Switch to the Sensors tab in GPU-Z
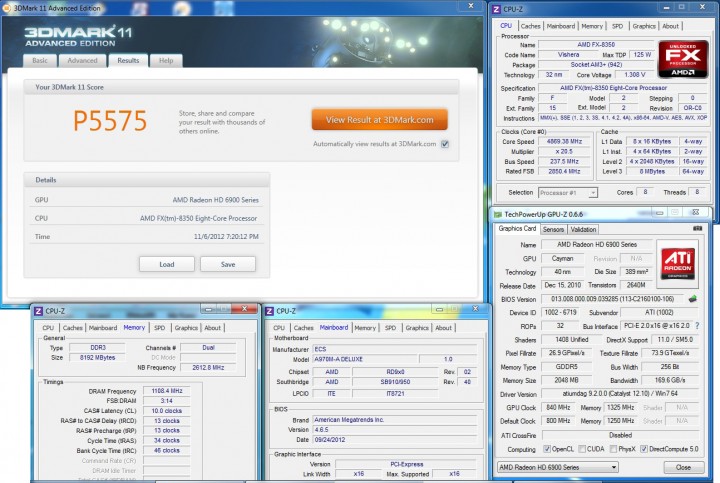 [553, 229]
